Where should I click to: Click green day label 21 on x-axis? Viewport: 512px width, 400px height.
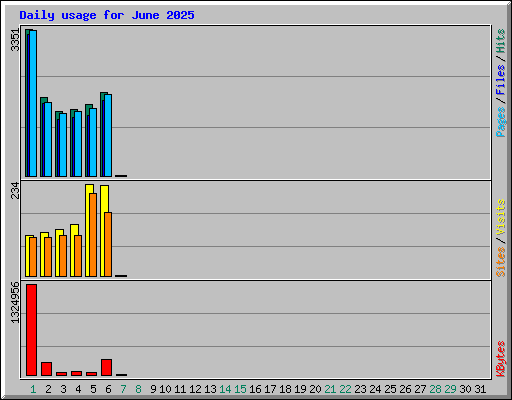[330, 389]
